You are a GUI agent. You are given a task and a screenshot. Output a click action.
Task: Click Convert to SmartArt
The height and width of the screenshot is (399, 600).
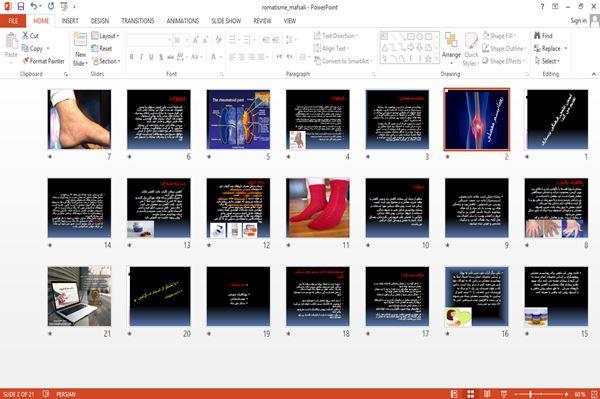click(343, 61)
